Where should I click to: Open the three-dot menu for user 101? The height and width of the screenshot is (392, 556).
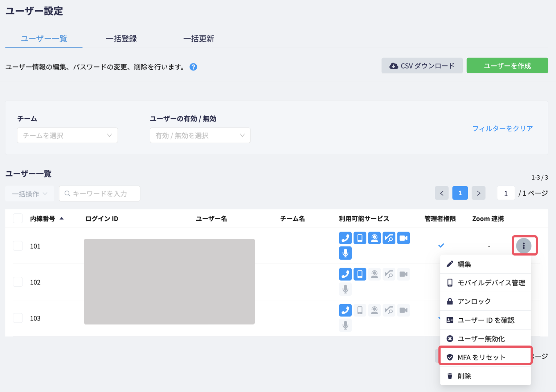pyautogui.click(x=524, y=246)
